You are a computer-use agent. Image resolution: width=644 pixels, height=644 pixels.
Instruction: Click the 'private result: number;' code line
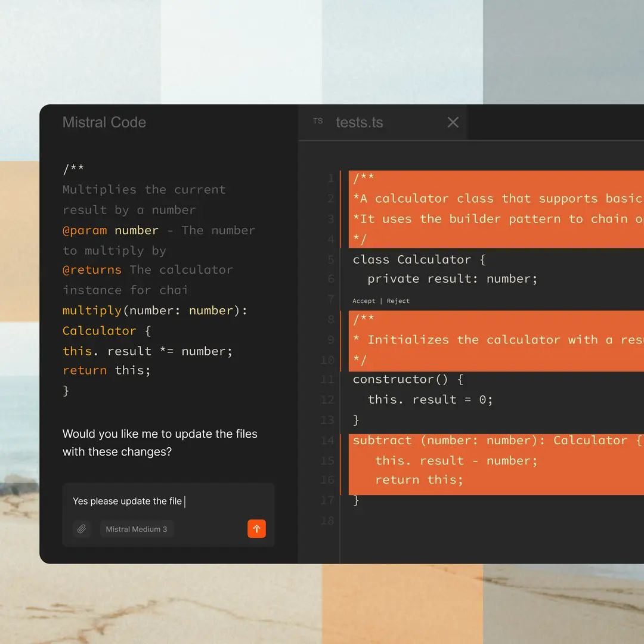pyautogui.click(x=452, y=279)
